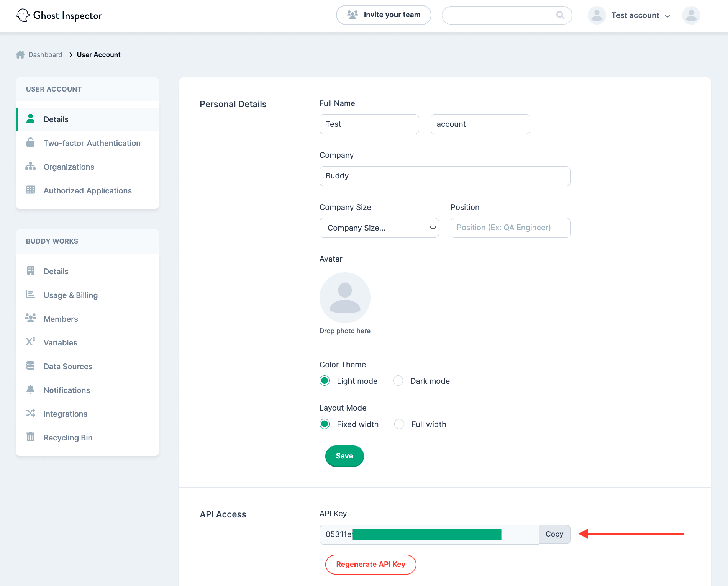Click the Drop photo here text
The height and width of the screenshot is (586, 728).
click(345, 331)
